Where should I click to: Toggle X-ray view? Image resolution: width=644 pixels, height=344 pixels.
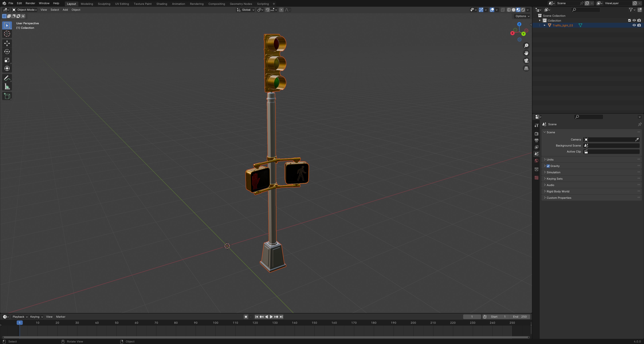(x=502, y=10)
